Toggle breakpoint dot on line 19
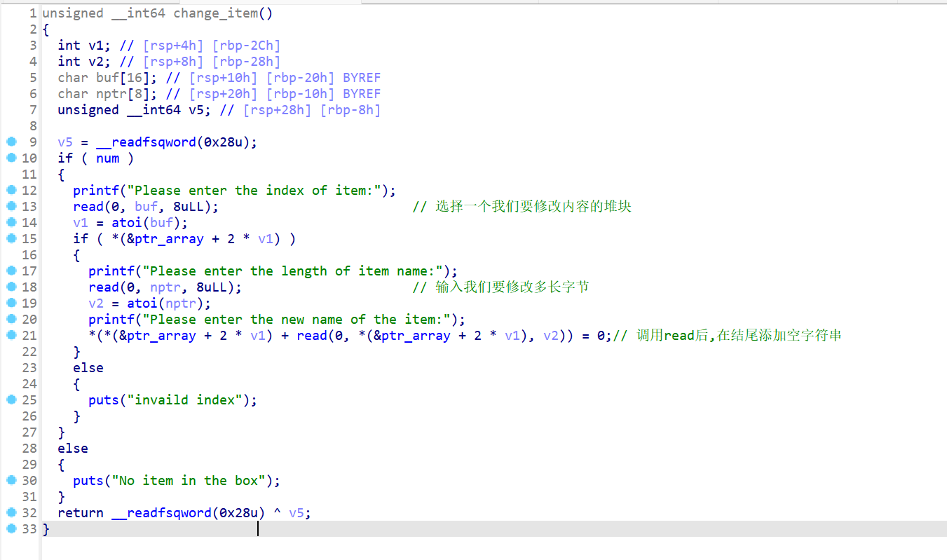Screen dimensions: 947x560 (11, 303)
